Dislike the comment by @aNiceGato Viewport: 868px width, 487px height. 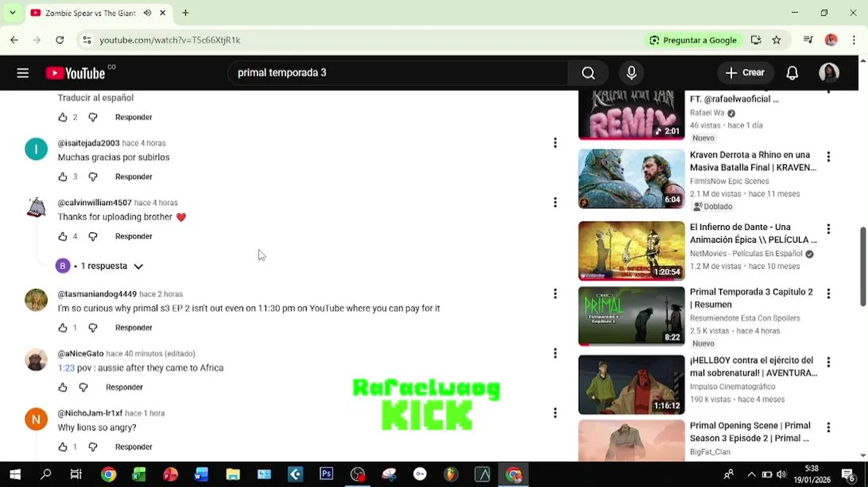83,387
